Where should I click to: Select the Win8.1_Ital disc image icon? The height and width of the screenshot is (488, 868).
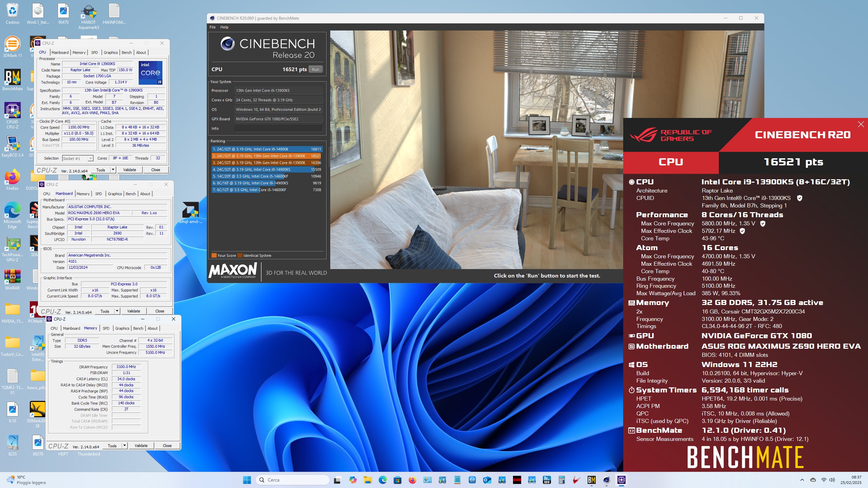(x=38, y=14)
